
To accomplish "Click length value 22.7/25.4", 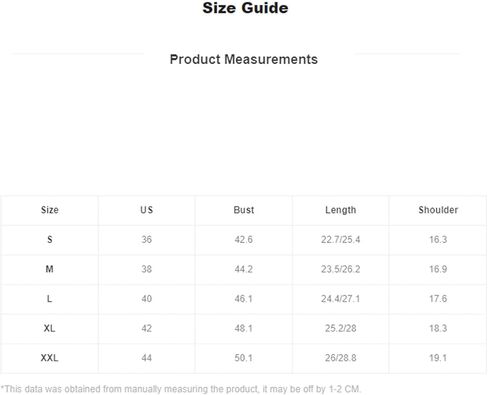I will pos(341,240).
